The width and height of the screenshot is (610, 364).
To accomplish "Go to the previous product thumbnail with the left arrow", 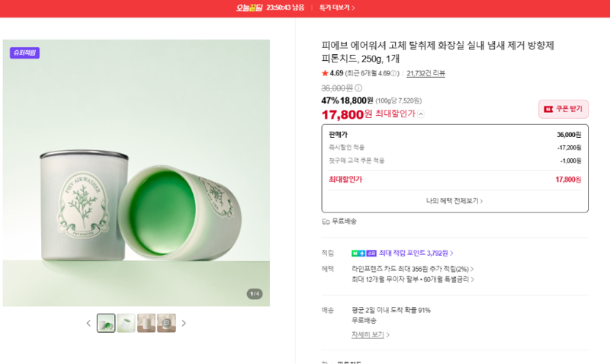I will pos(88,323).
